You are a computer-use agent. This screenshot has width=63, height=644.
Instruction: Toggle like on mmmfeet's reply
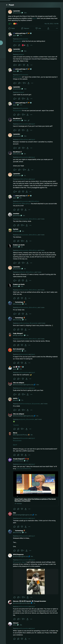pyautogui.click(x=22, y=225)
